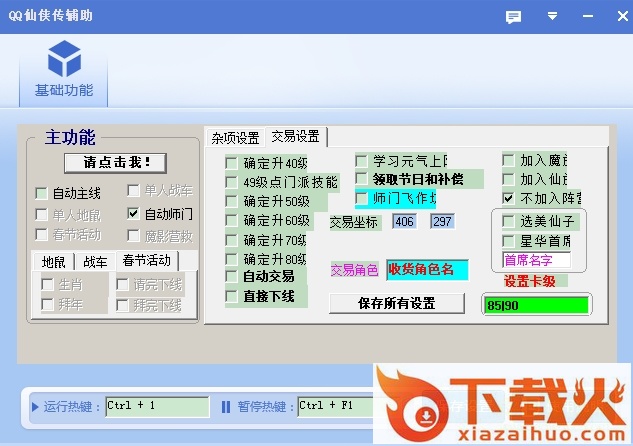Check the 加入仙族 option
Image resolution: width=633 pixels, height=446 pixels.
[x=508, y=179]
